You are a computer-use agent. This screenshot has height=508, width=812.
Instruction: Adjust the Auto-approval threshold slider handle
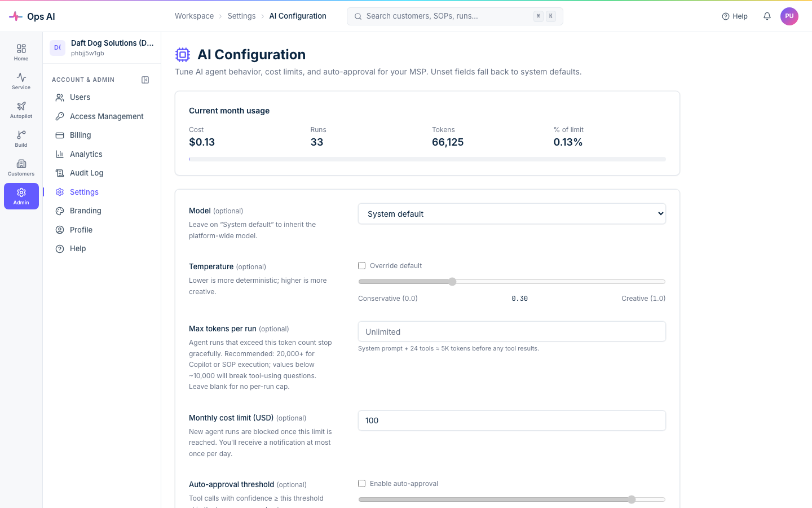click(x=632, y=500)
